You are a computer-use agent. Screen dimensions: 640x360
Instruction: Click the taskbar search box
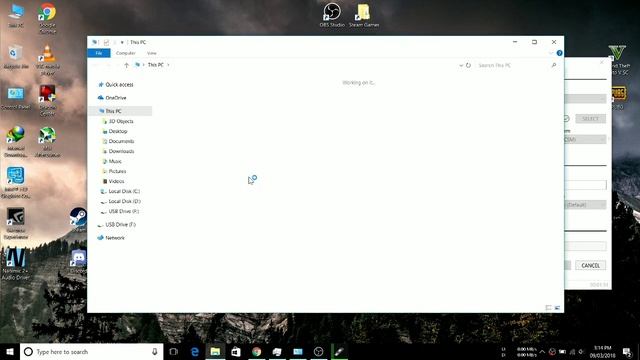(91, 351)
